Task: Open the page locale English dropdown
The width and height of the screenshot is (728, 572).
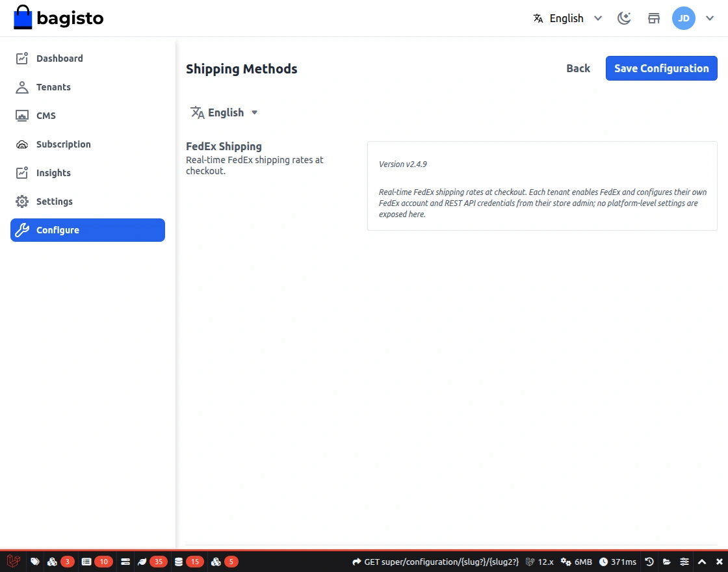Action: click(224, 112)
